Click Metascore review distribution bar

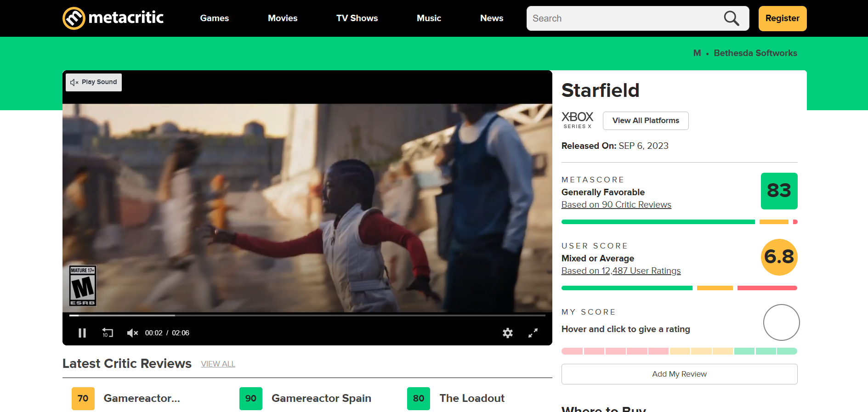[x=679, y=222]
